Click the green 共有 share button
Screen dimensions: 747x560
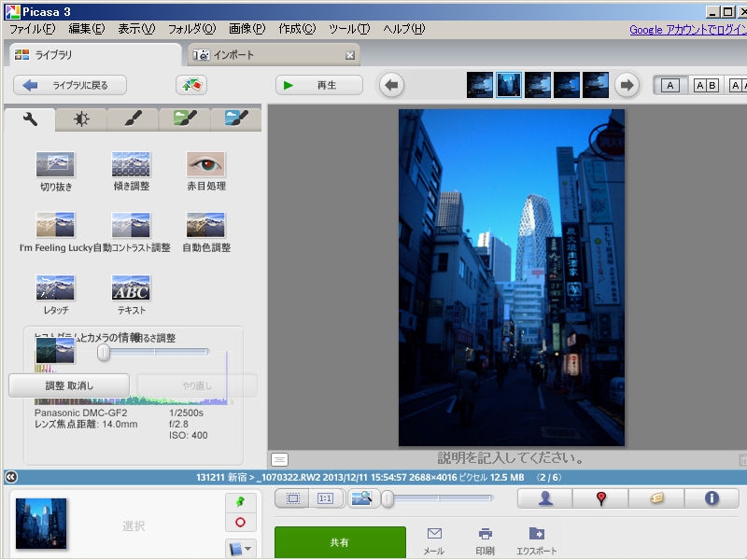(340, 542)
